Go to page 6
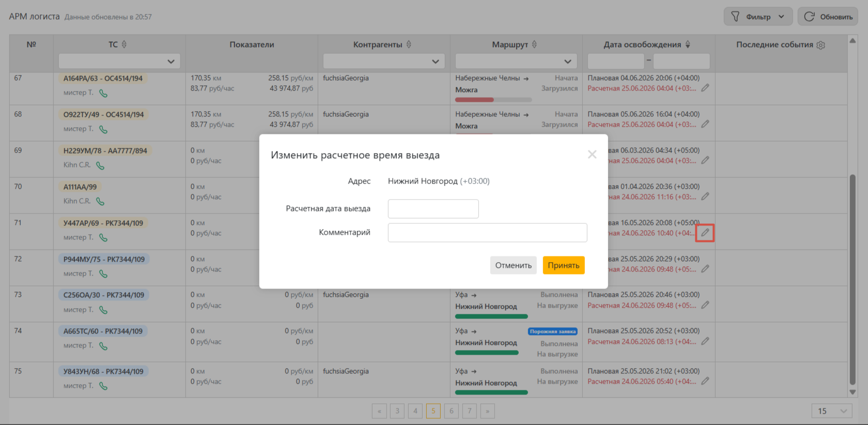 point(452,411)
